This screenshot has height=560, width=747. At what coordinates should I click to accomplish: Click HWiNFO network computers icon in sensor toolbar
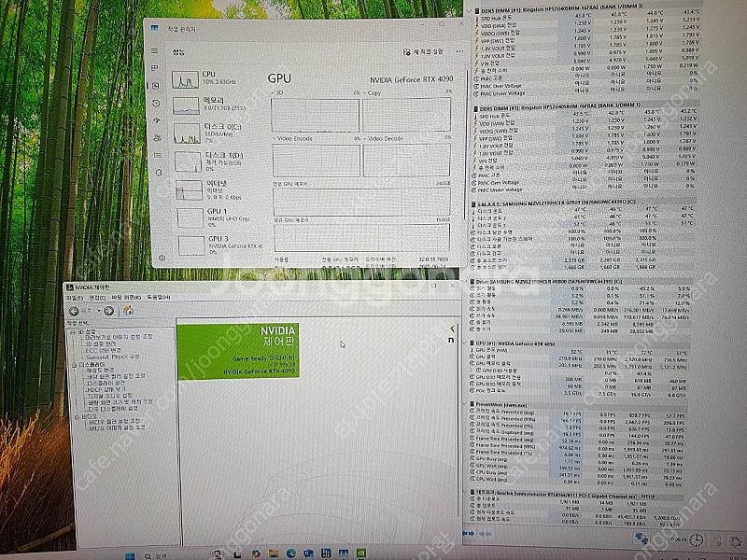(641, 539)
